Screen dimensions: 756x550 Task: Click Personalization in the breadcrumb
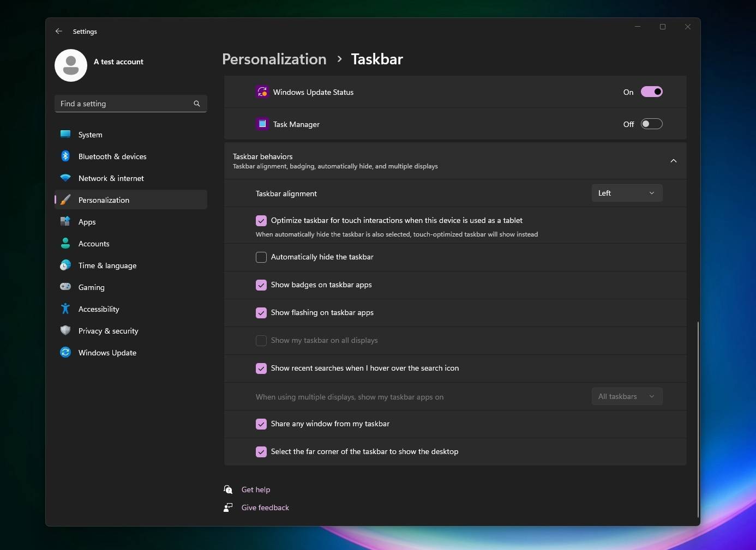pyautogui.click(x=274, y=59)
